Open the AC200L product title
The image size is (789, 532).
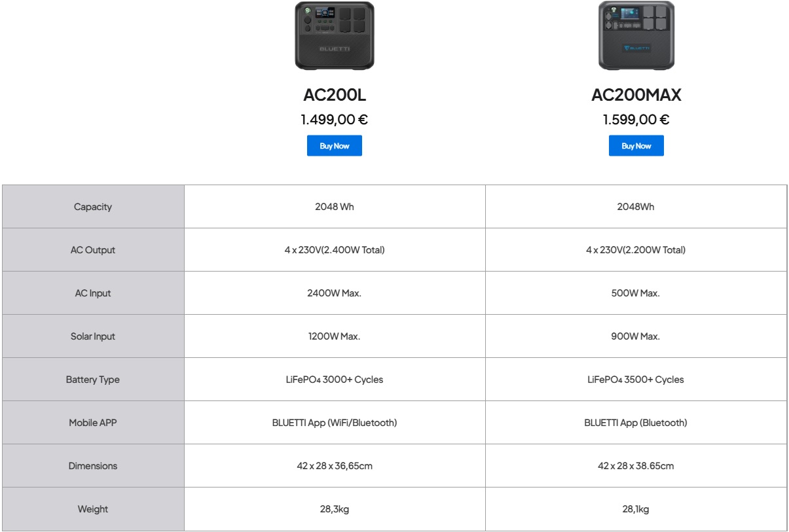click(x=335, y=95)
